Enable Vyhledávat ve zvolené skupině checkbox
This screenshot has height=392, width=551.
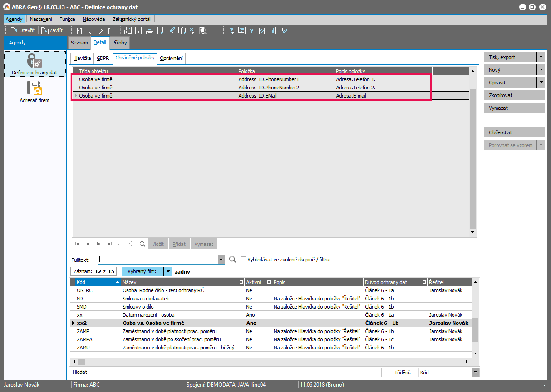(x=244, y=260)
